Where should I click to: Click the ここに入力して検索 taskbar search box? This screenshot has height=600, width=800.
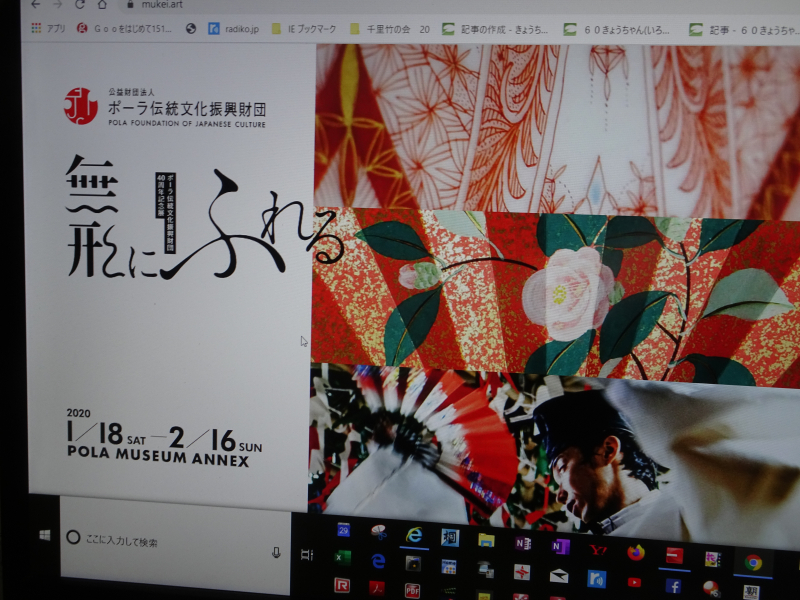175,544
